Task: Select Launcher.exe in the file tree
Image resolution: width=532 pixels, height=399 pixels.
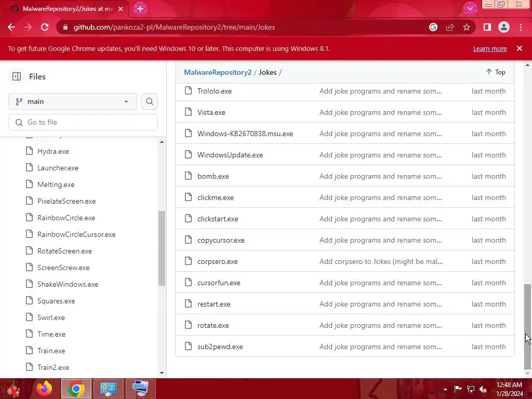Action: (58, 168)
